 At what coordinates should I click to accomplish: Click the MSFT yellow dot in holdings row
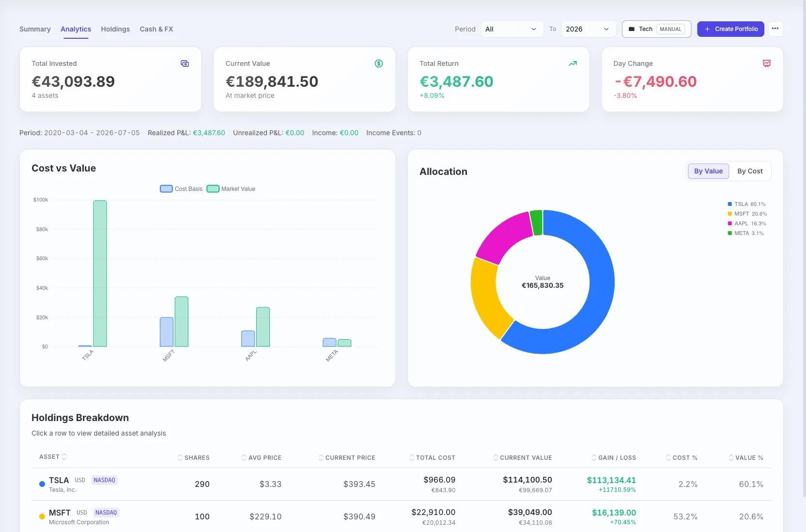coord(42,516)
